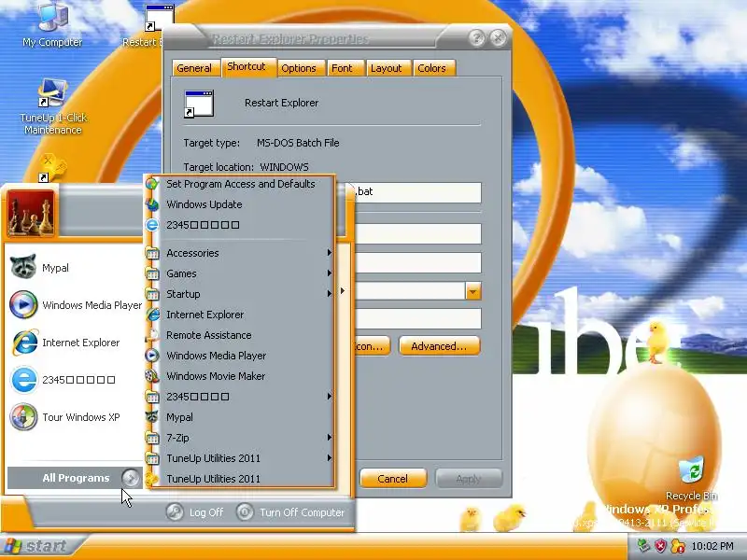Click the Log Off button
Viewport: 747px width, 560px height.
pos(194,512)
